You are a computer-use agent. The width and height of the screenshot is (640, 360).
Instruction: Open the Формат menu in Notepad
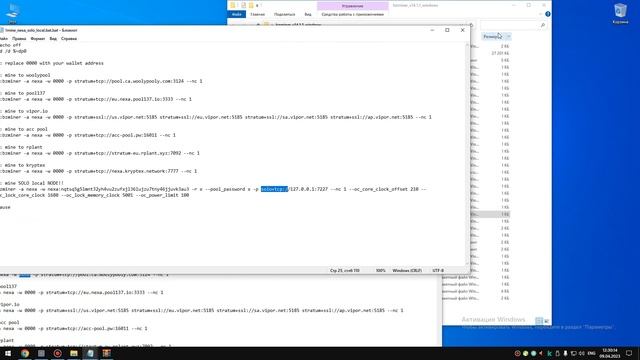pos(38,39)
